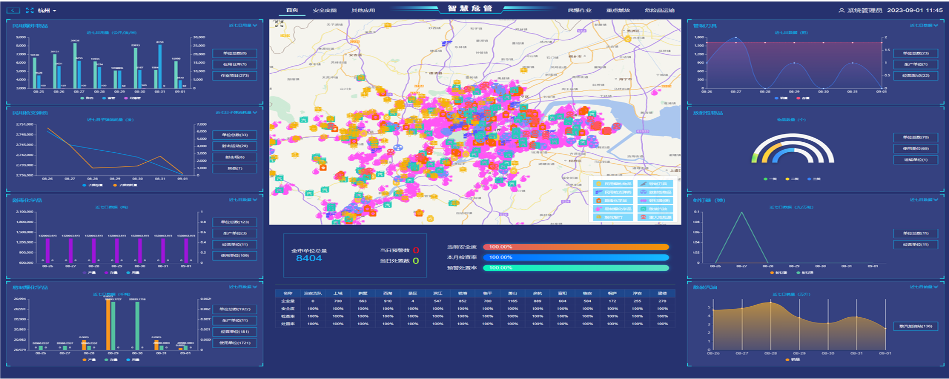The height and width of the screenshot is (379, 949).
Task: Click the 本月检查率 blue progress bar
Action: (576, 257)
